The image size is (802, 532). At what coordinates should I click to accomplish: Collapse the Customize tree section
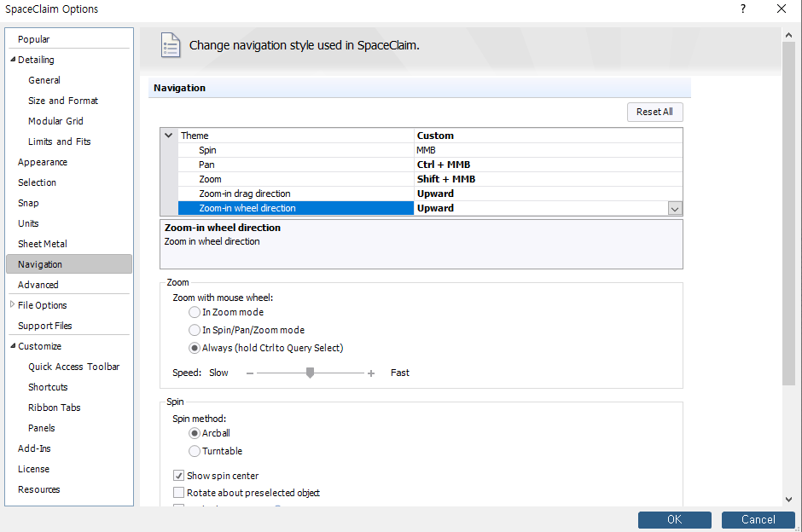click(x=13, y=345)
